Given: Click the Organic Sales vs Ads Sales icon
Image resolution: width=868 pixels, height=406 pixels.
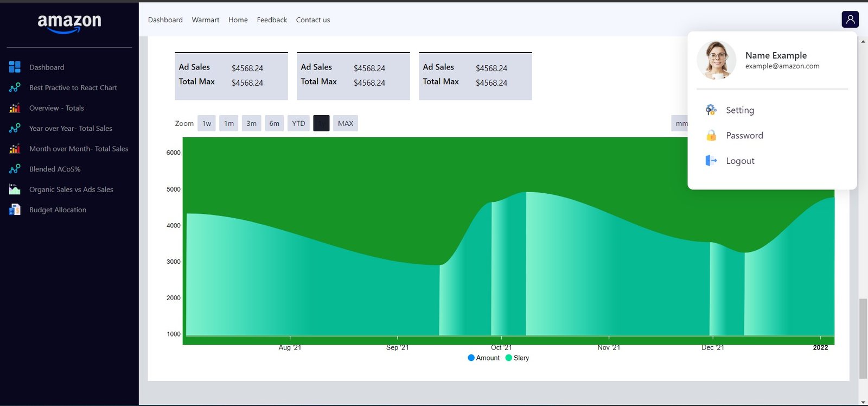Looking at the screenshot, I should (15, 189).
